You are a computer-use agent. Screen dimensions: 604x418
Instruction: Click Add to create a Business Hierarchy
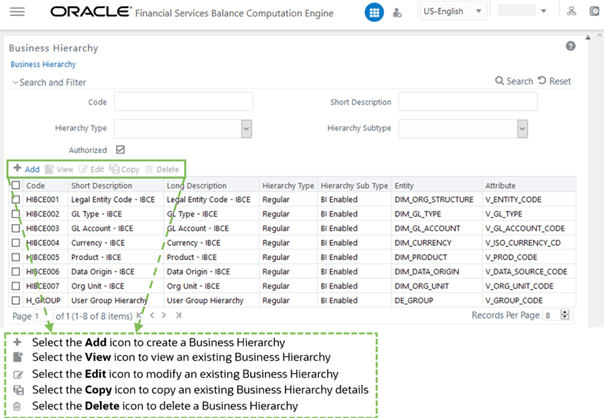point(27,169)
